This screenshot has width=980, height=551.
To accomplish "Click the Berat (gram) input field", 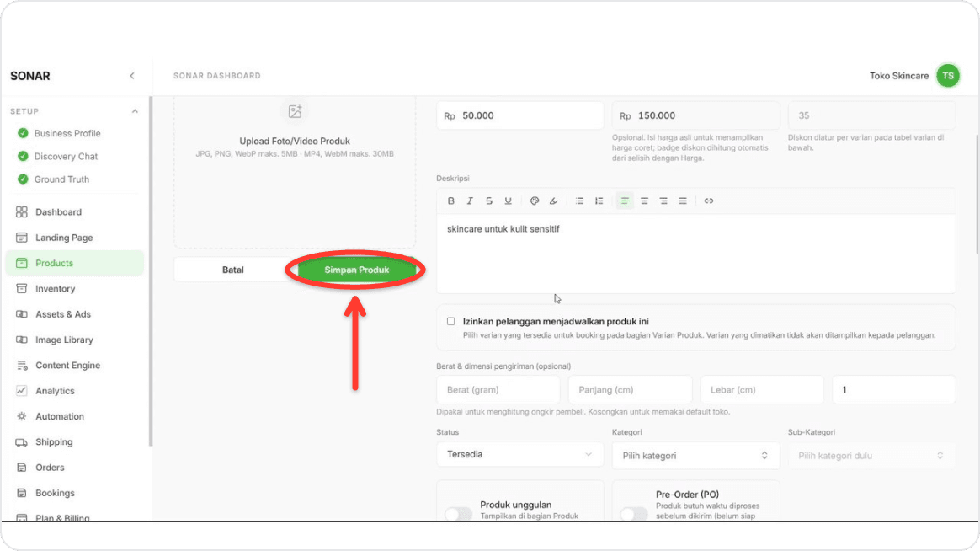I will pos(498,389).
